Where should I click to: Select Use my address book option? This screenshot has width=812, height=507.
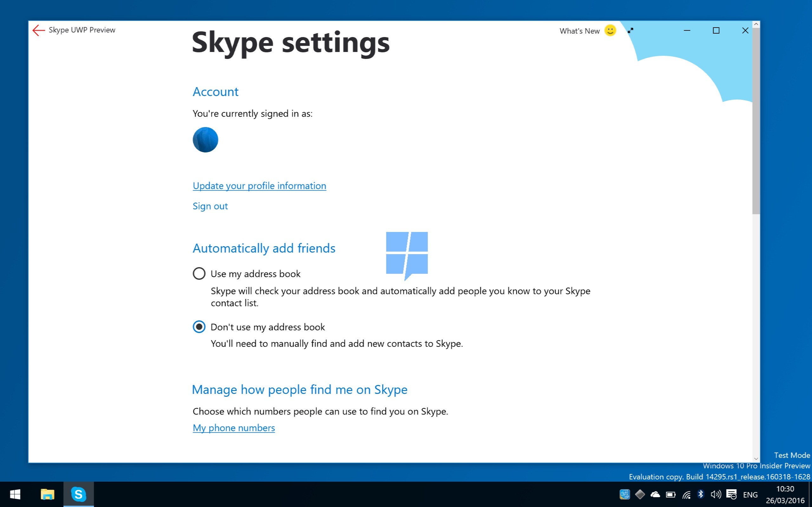click(199, 273)
